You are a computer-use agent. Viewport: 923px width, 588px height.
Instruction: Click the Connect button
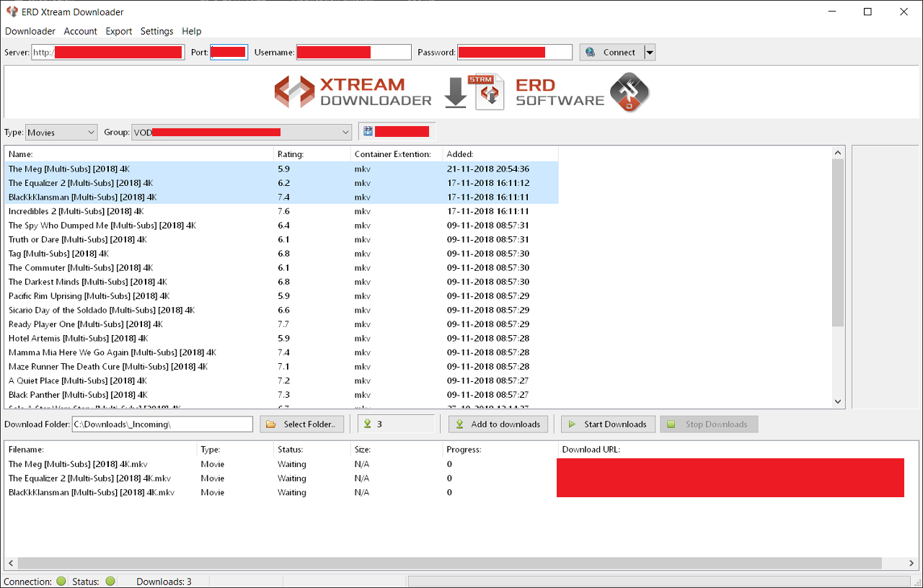(x=611, y=52)
